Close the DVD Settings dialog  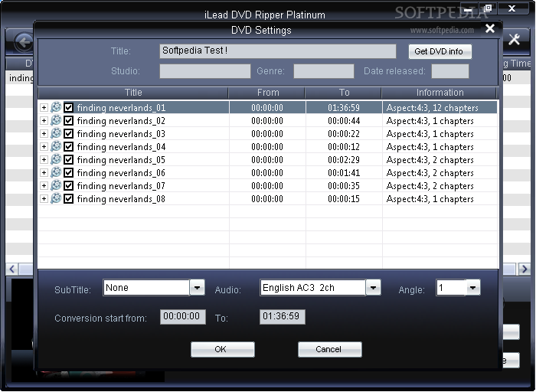[490, 28]
